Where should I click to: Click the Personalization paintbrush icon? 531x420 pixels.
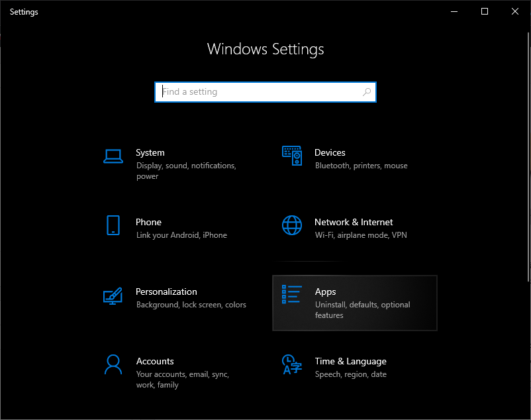pos(113,295)
